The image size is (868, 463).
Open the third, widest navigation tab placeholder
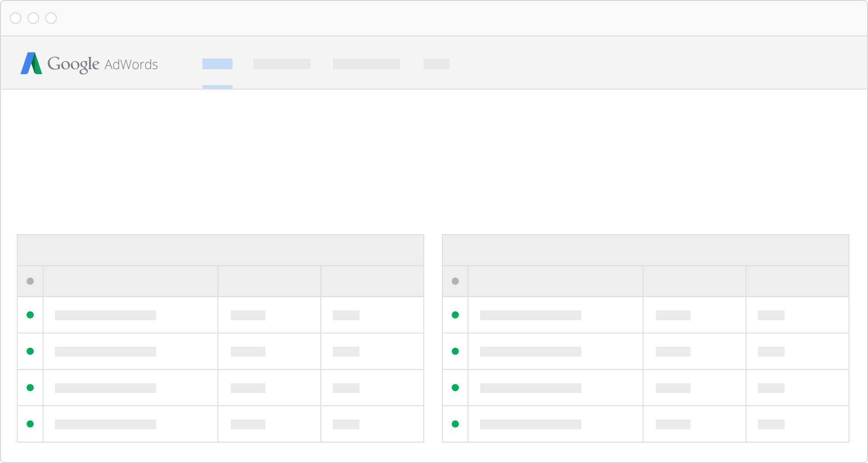click(x=367, y=64)
